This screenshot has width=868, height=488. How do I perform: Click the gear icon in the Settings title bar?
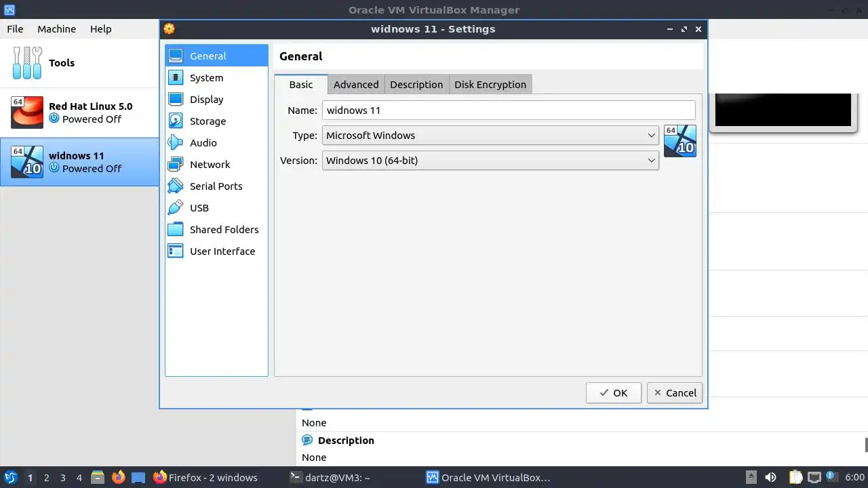(169, 29)
